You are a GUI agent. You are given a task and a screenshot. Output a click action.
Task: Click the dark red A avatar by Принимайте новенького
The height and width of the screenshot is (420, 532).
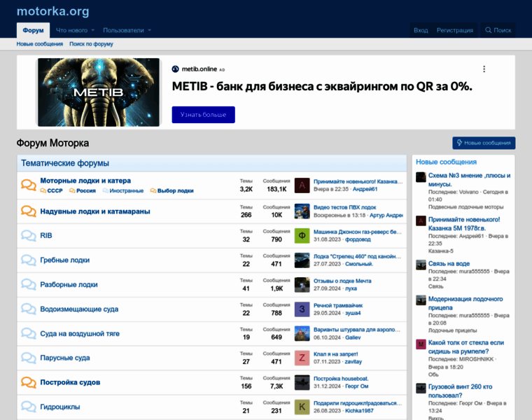[302, 185]
